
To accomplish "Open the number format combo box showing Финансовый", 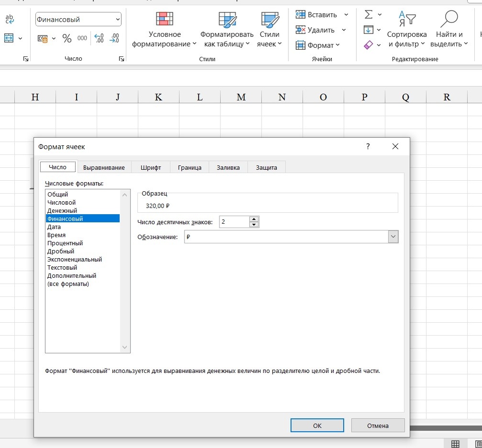I will 78,19.
